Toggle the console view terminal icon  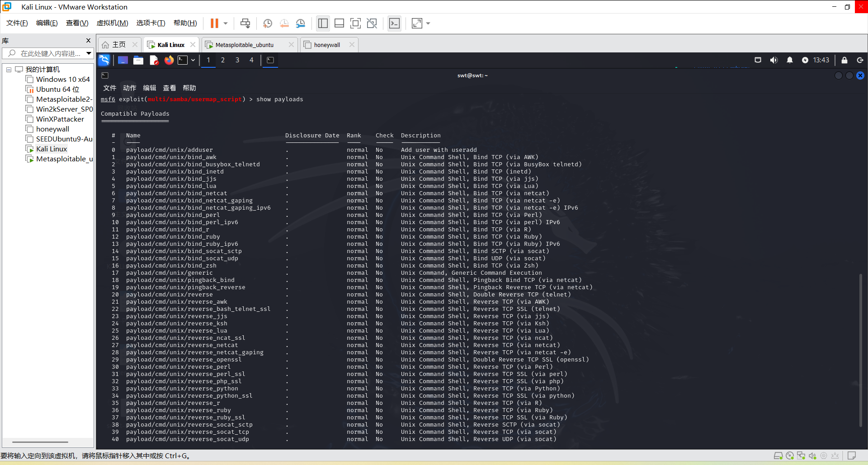(394, 23)
